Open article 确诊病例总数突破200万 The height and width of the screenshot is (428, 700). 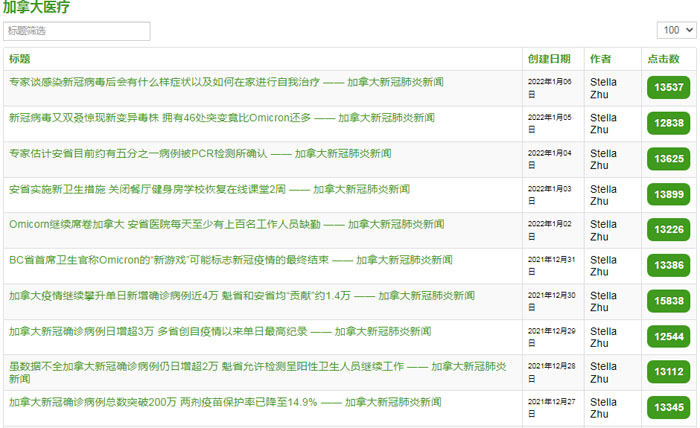point(225,402)
